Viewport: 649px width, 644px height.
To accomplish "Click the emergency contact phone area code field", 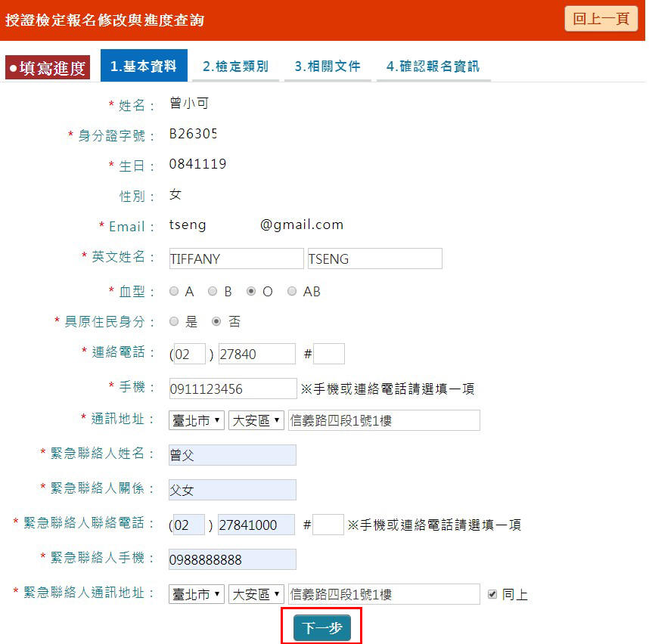I will coord(189,525).
